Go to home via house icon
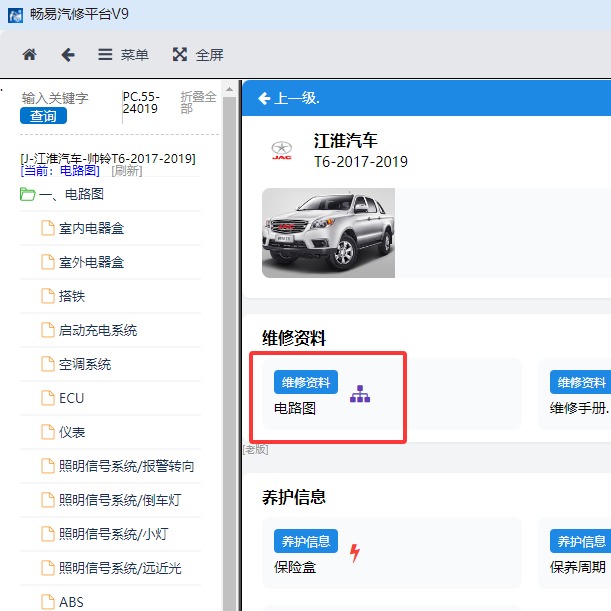Screen dimensions: 611x611 tap(29, 55)
